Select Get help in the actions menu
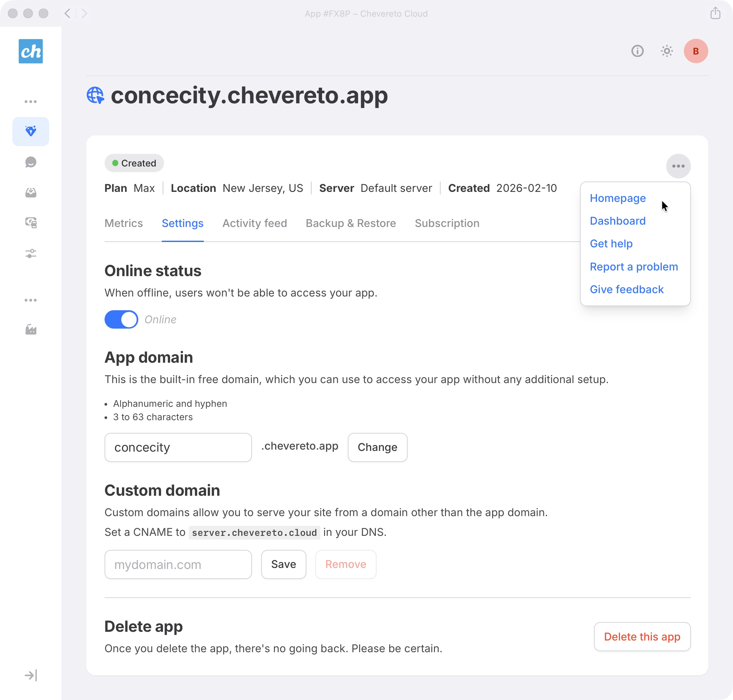 click(611, 244)
